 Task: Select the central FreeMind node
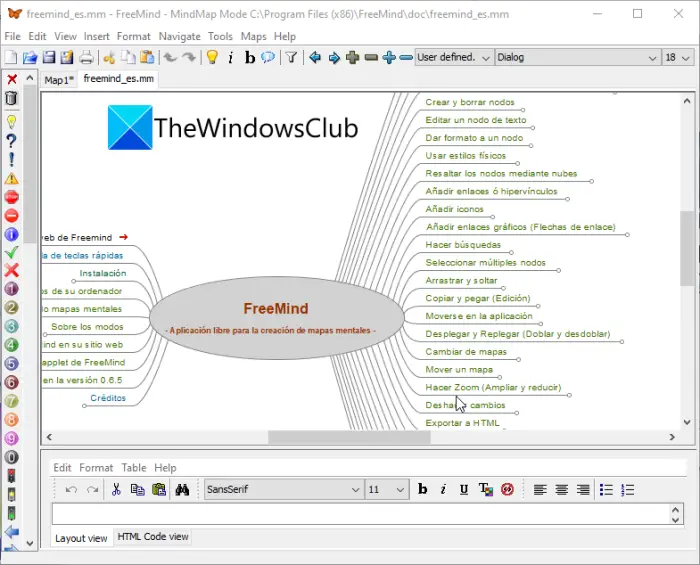(x=276, y=318)
